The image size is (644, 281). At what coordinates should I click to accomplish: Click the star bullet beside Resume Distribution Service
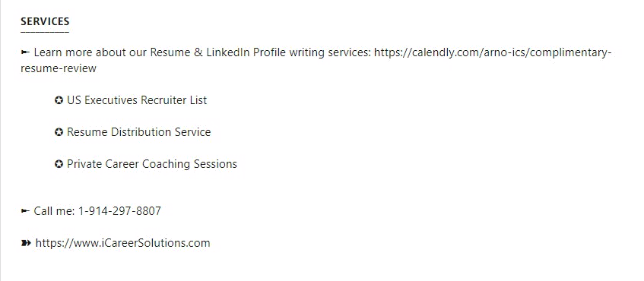59,132
